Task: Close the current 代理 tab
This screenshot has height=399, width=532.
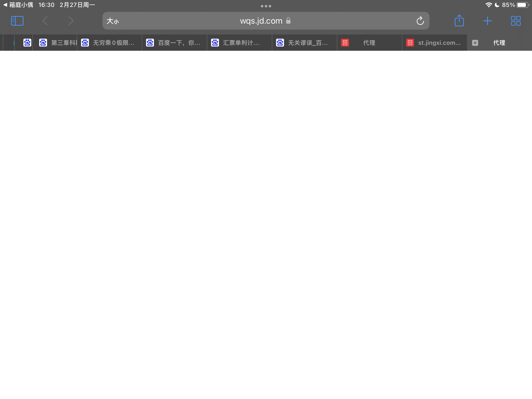Action: click(x=475, y=43)
